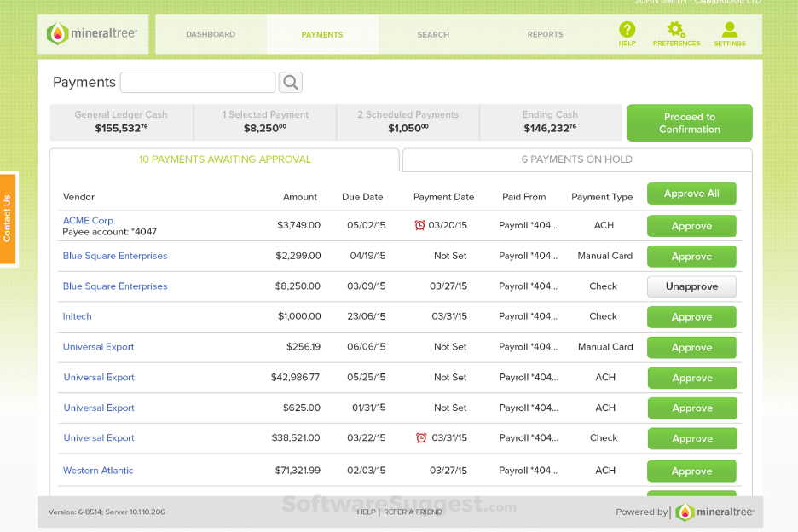Approve the ACME Corp. payment
The height and width of the screenshot is (532, 798).
pos(691,226)
